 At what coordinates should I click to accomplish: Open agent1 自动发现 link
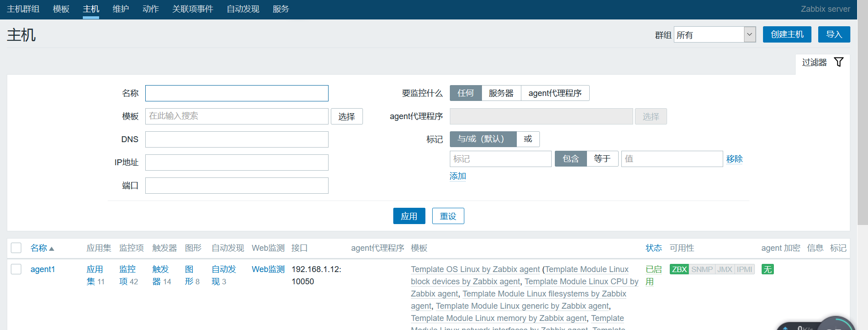point(224,275)
